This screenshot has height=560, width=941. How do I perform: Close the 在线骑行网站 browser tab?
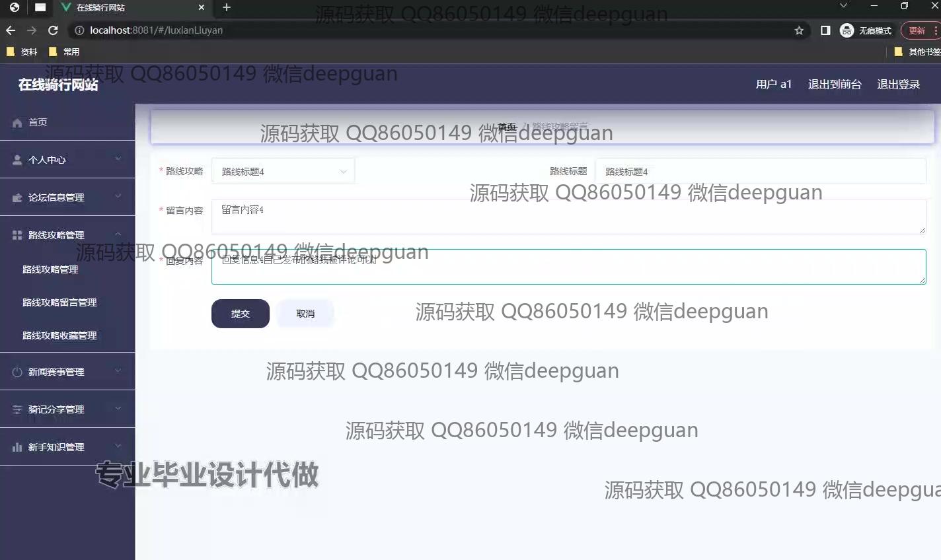202,7
